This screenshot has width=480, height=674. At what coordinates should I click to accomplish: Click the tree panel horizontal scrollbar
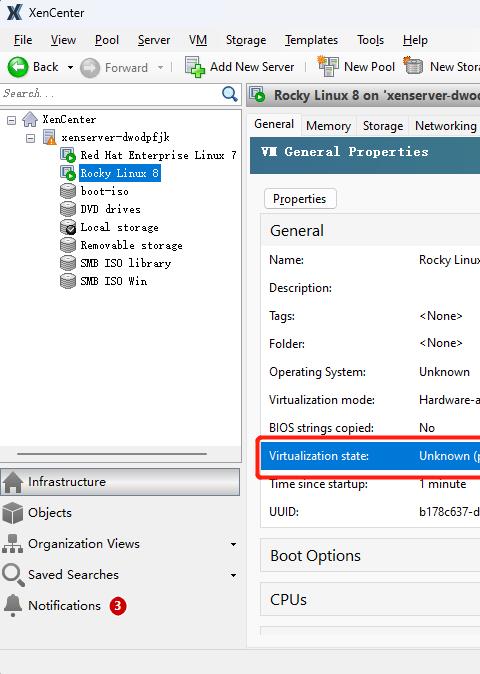[x=112, y=453]
